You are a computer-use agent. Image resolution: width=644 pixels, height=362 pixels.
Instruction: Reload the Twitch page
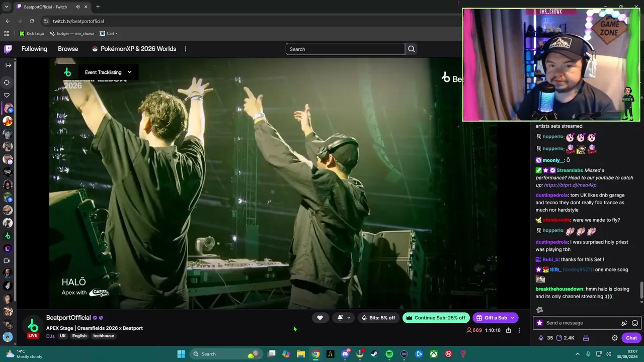32,21
